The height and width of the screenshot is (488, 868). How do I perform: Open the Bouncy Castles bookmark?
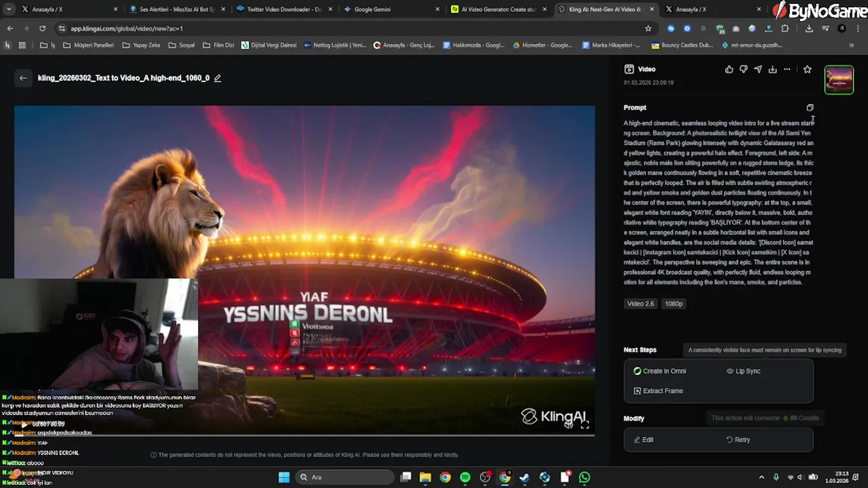coord(682,45)
